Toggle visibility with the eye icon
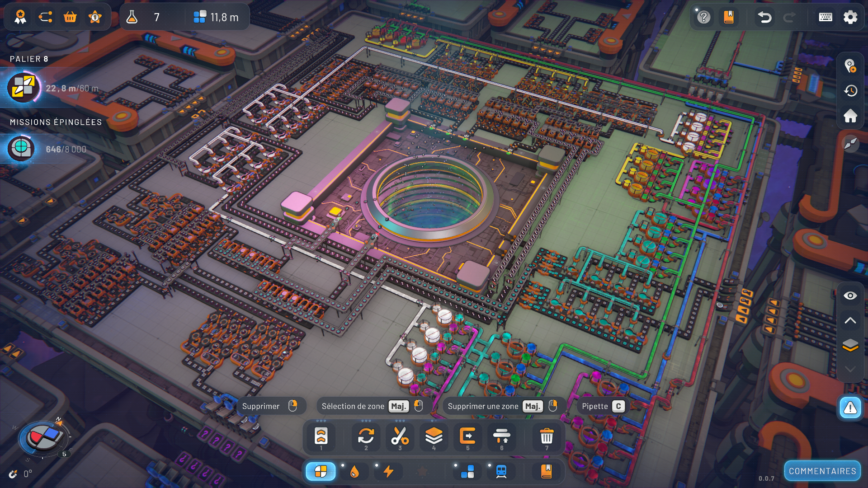This screenshot has height=488, width=868. point(850,296)
